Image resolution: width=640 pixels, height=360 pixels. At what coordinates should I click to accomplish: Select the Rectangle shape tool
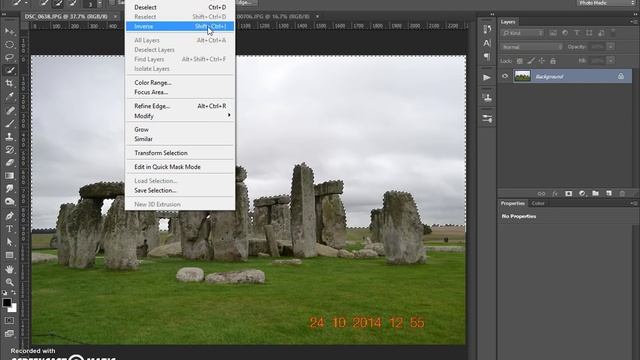9,255
